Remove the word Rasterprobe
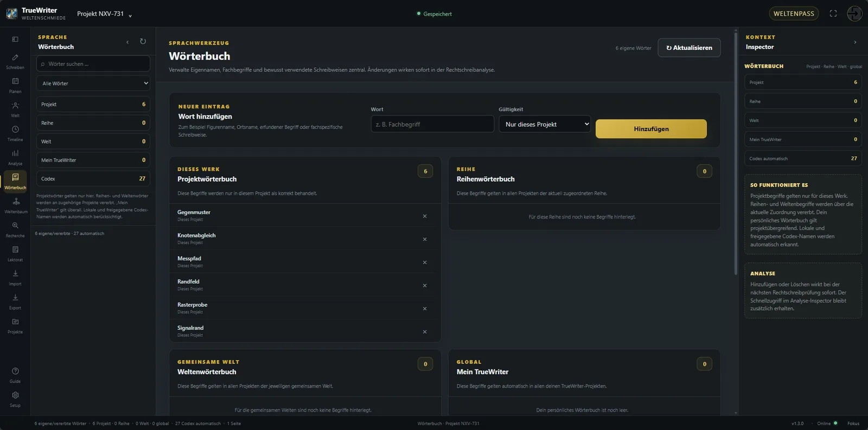 click(425, 309)
